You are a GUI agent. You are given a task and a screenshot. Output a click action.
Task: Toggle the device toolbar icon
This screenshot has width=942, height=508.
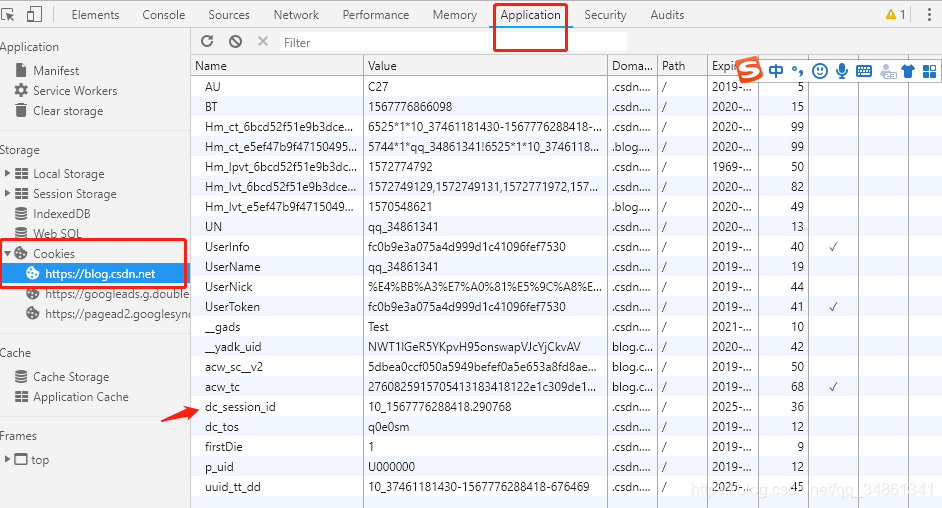(34, 14)
